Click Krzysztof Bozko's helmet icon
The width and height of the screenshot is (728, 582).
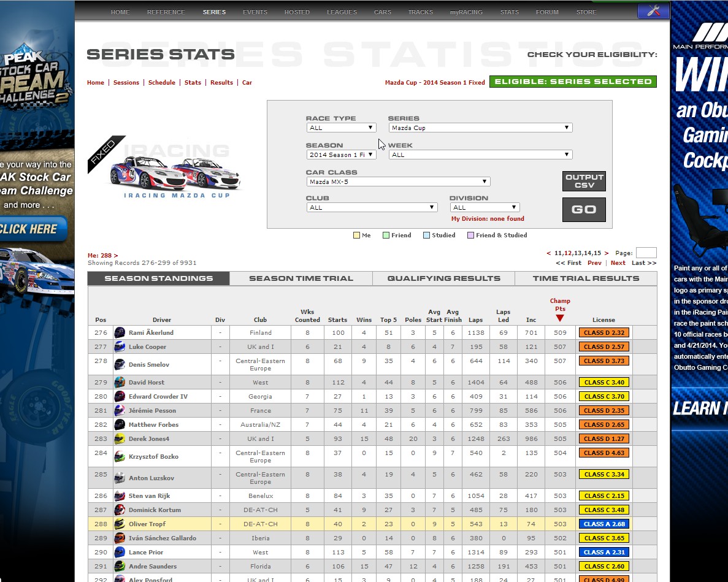pos(120,456)
